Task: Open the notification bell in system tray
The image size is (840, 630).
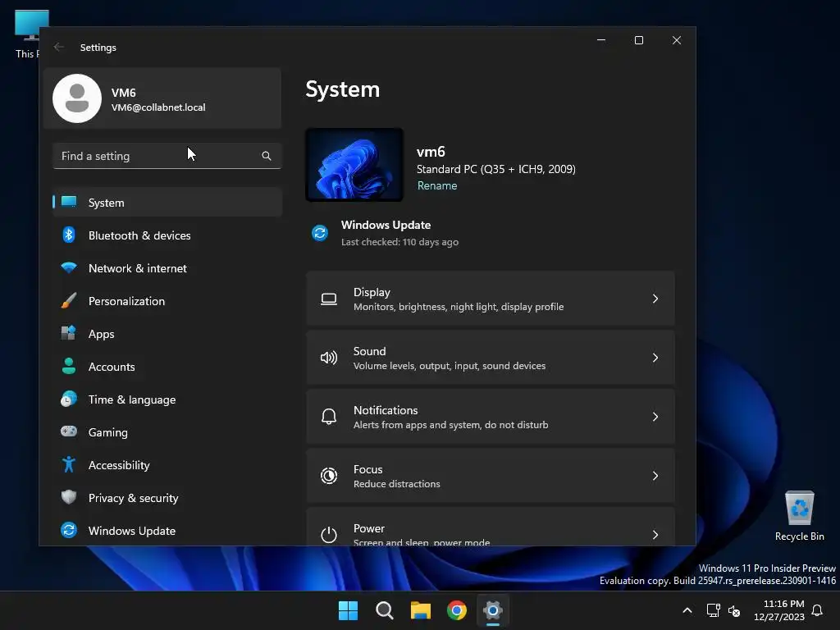Action: (x=817, y=610)
